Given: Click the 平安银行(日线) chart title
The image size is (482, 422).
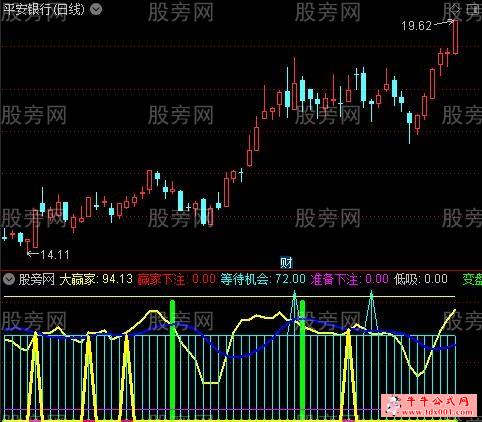Looking at the screenshot, I should pos(44,9).
